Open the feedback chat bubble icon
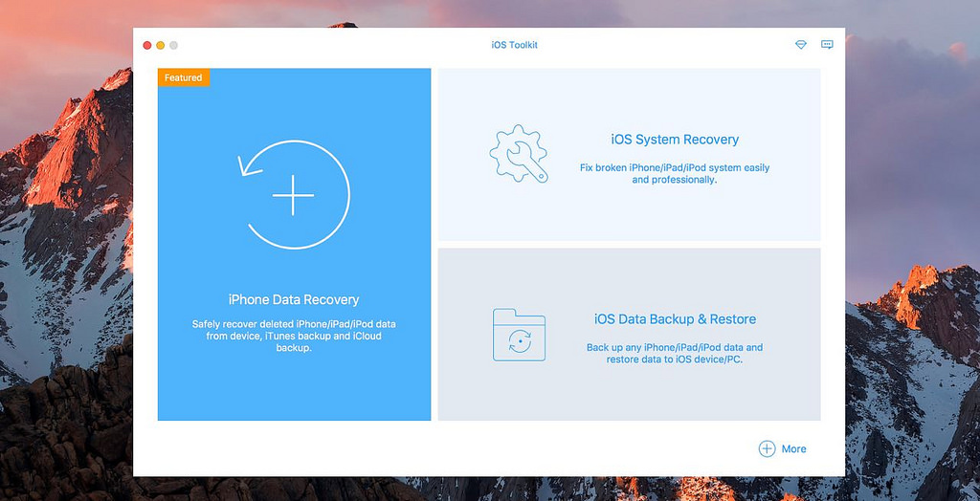Viewport: 980px width, 501px height. click(827, 45)
